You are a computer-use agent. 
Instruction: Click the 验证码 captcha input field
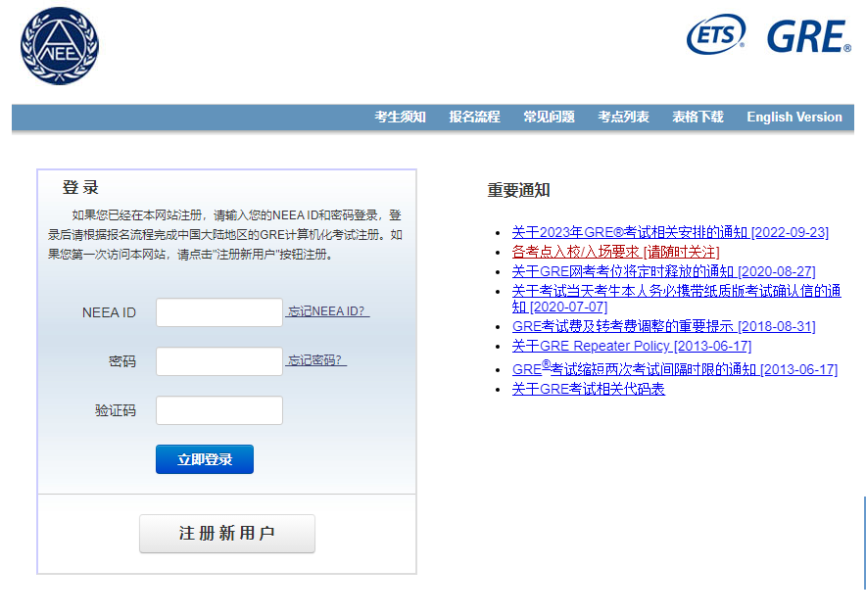[219, 410]
